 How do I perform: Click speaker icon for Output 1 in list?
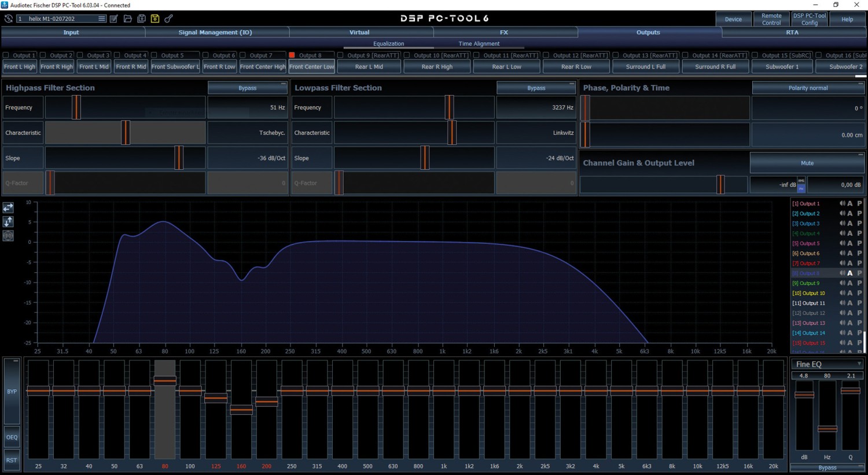coord(842,203)
